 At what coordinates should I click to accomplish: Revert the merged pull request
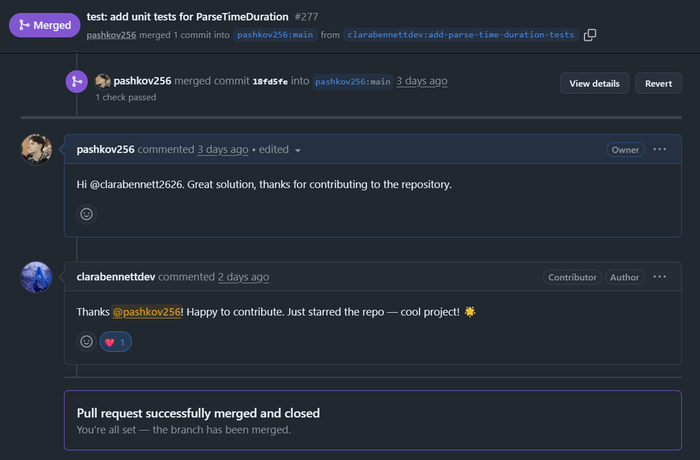tap(658, 83)
